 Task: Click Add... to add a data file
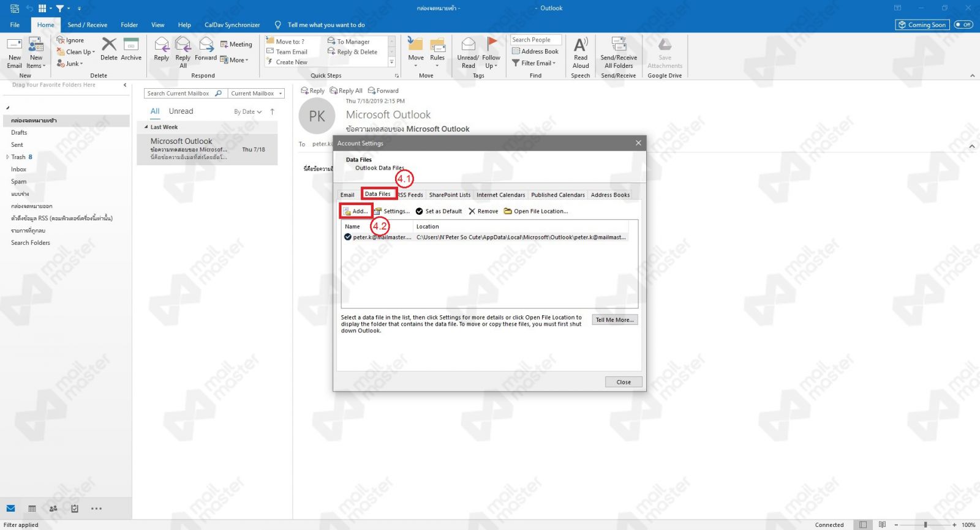(x=356, y=211)
